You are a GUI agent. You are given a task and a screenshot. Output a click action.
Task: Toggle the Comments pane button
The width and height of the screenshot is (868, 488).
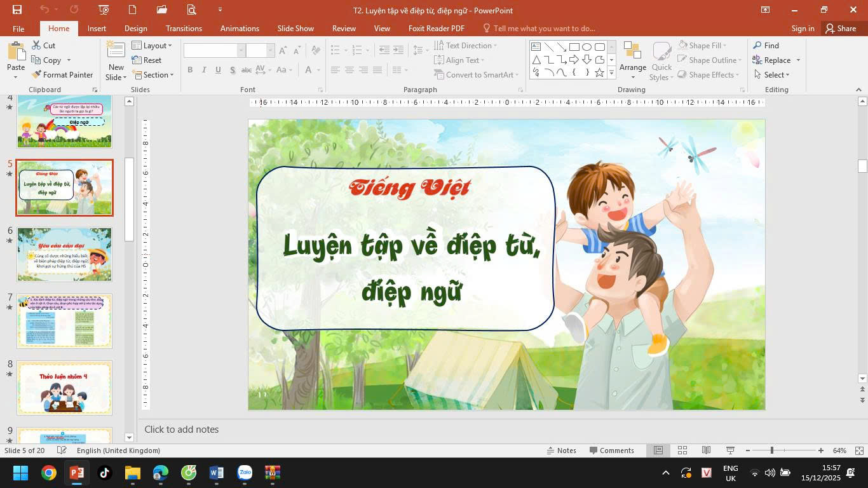pos(611,451)
